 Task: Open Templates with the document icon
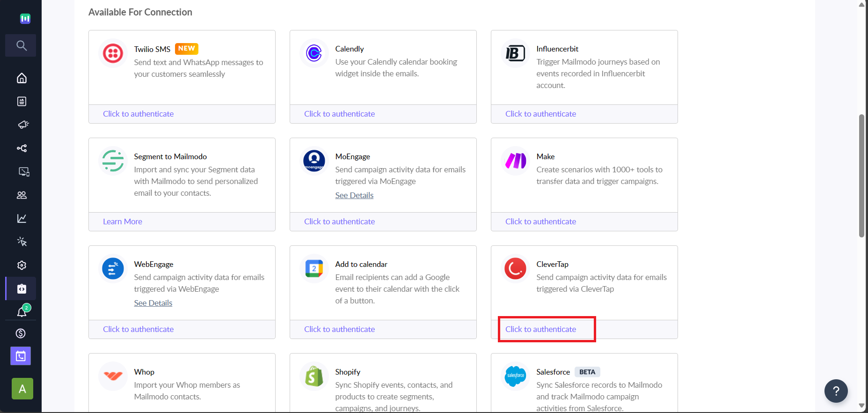click(22, 102)
